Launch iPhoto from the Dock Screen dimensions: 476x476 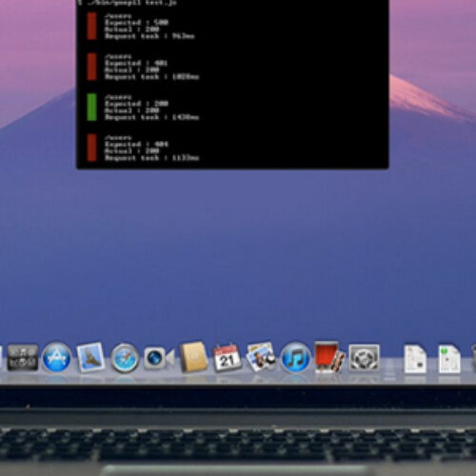[261, 357]
